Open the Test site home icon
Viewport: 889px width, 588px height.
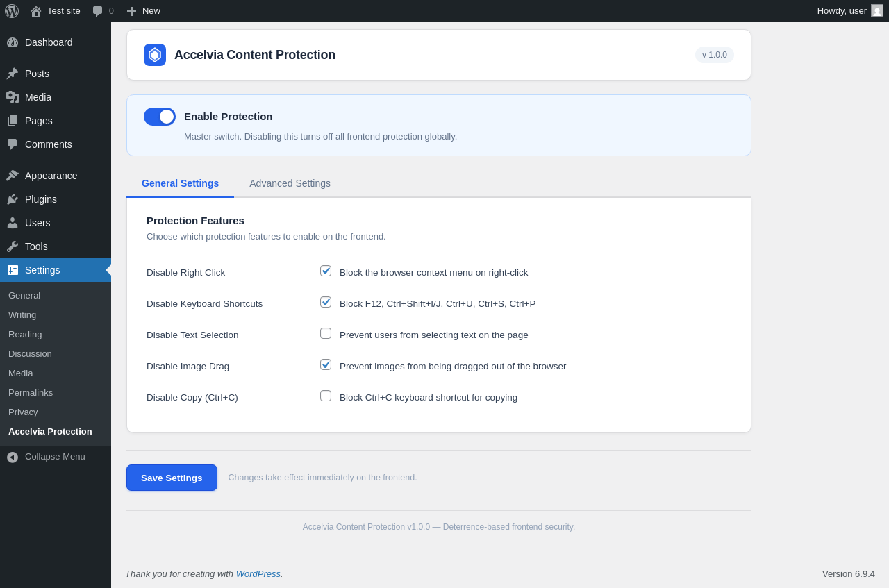(x=36, y=11)
